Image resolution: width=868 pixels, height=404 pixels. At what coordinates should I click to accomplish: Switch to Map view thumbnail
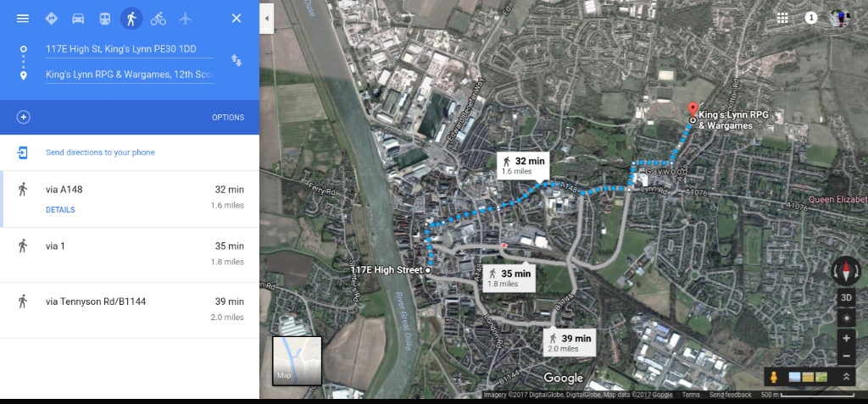coord(298,361)
